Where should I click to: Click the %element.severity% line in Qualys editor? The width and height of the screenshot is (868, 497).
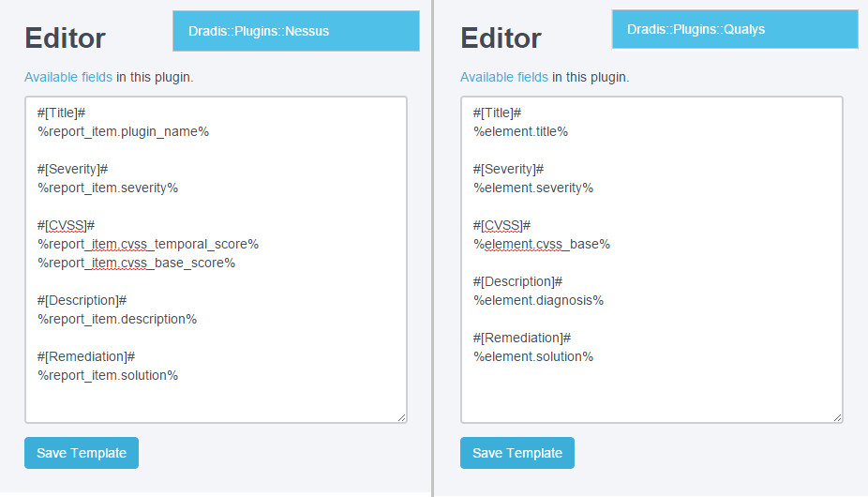point(532,188)
